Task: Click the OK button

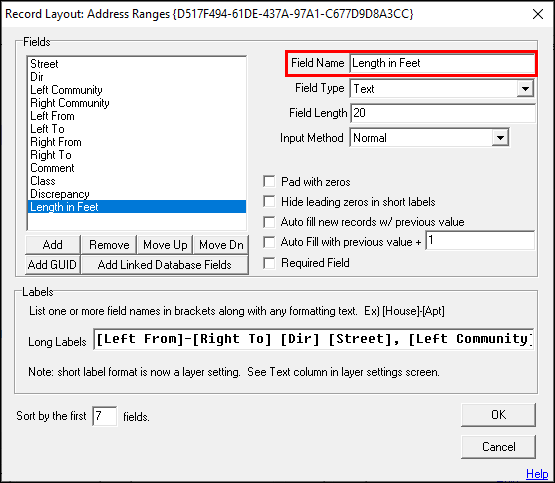Action: pyautogui.click(x=498, y=415)
